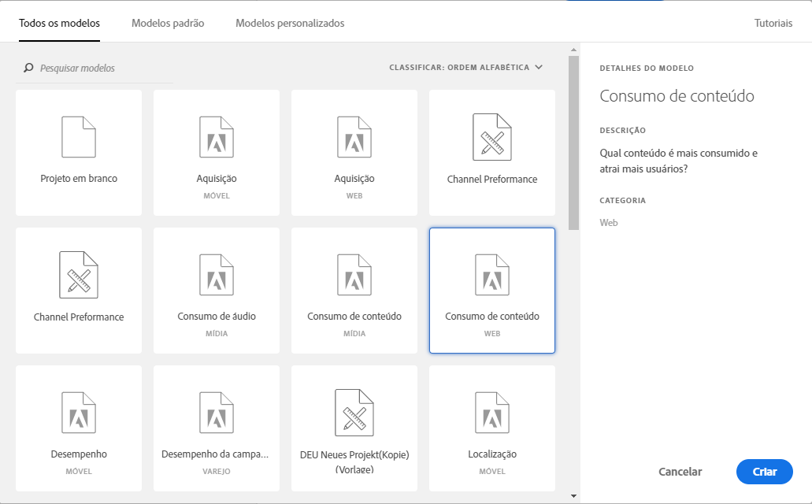Open the Tutoriais link
The image size is (812, 504).
click(x=773, y=24)
